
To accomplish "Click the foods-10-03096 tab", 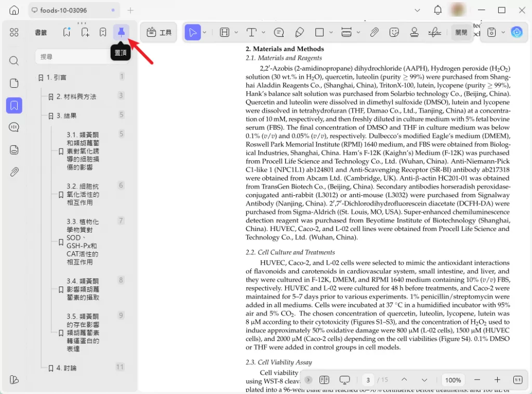I will [74, 10].
